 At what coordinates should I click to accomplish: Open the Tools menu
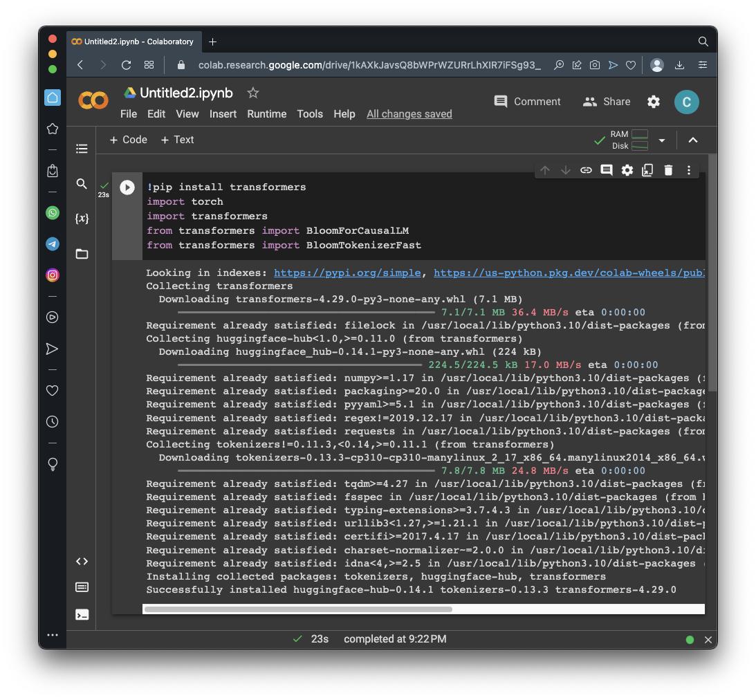(x=310, y=114)
